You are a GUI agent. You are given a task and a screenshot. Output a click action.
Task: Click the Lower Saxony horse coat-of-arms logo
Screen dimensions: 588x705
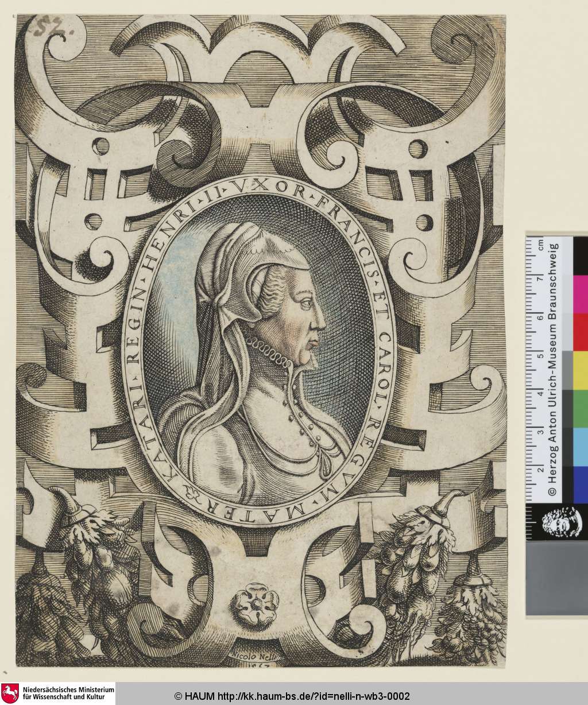10,694
